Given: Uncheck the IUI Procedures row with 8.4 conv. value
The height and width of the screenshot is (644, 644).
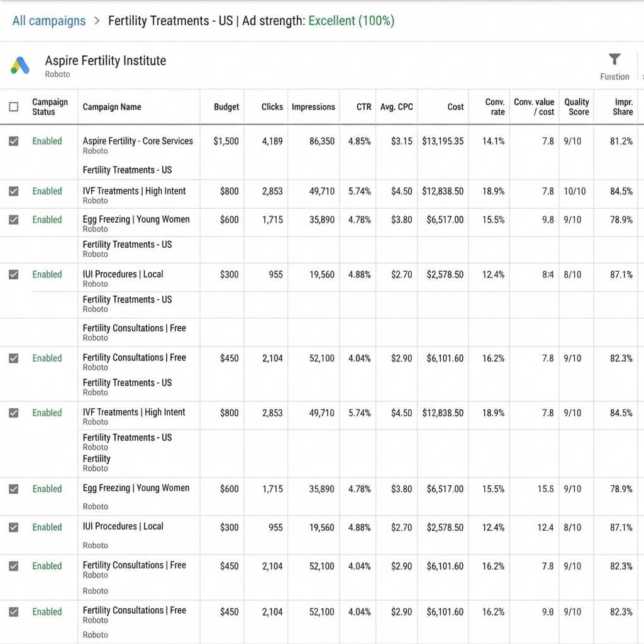Looking at the screenshot, I should [x=14, y=274].
